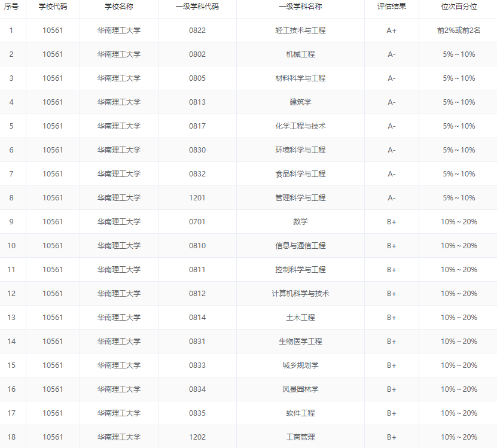Click subject code 0835
497x448 pixels.
197,413
